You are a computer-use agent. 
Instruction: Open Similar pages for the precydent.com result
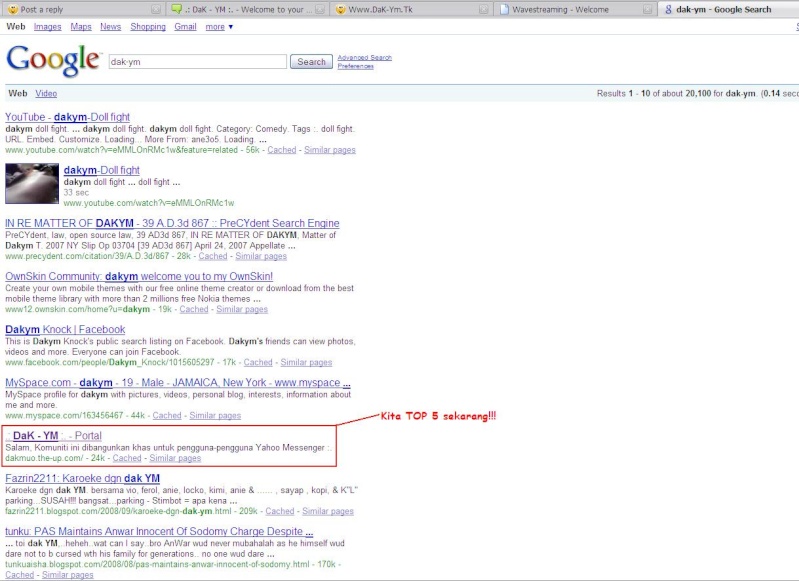(261, 256)
